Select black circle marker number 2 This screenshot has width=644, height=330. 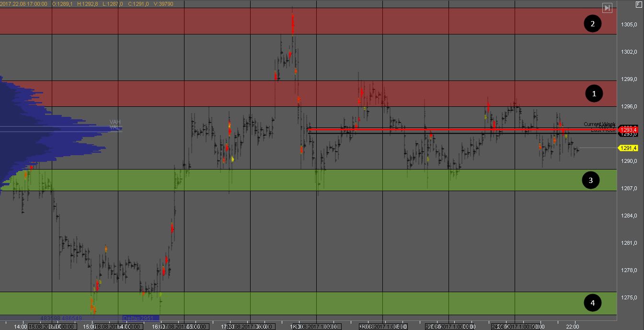[592, 24]
